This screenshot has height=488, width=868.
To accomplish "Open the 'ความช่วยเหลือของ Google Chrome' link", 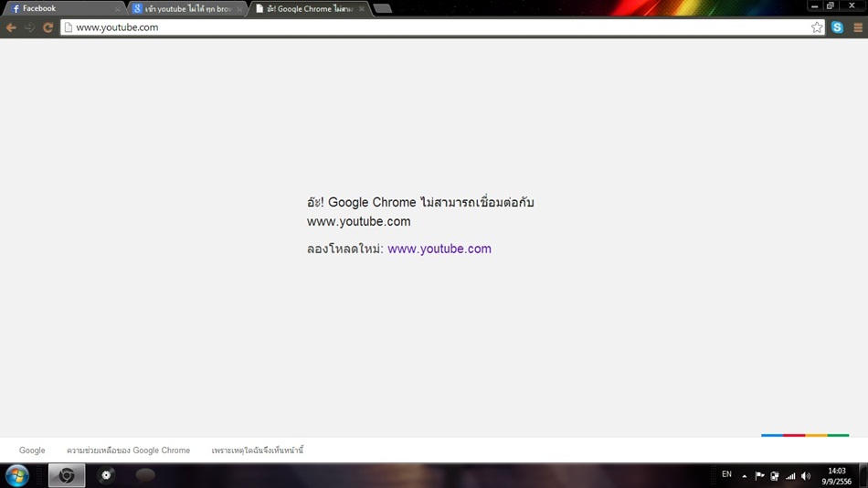I will tap(129, 451).
